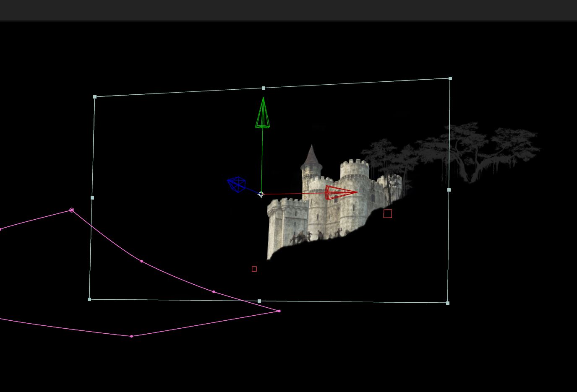Click the bottom-right bounding box corner handle
The image size is (577, 392).
[x=448, y=303]
